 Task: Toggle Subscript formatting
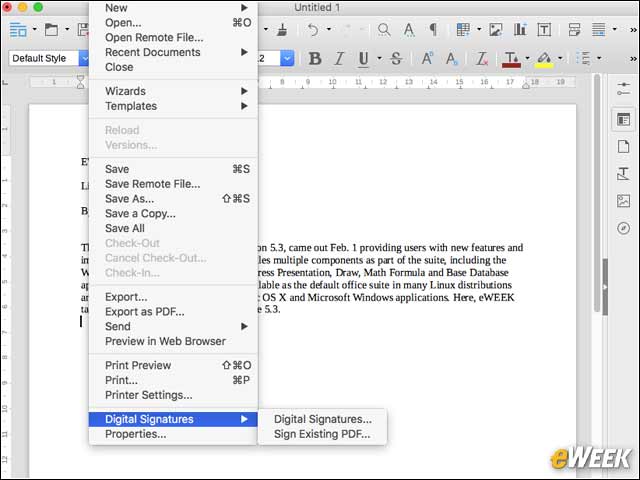tap(451, 59)
